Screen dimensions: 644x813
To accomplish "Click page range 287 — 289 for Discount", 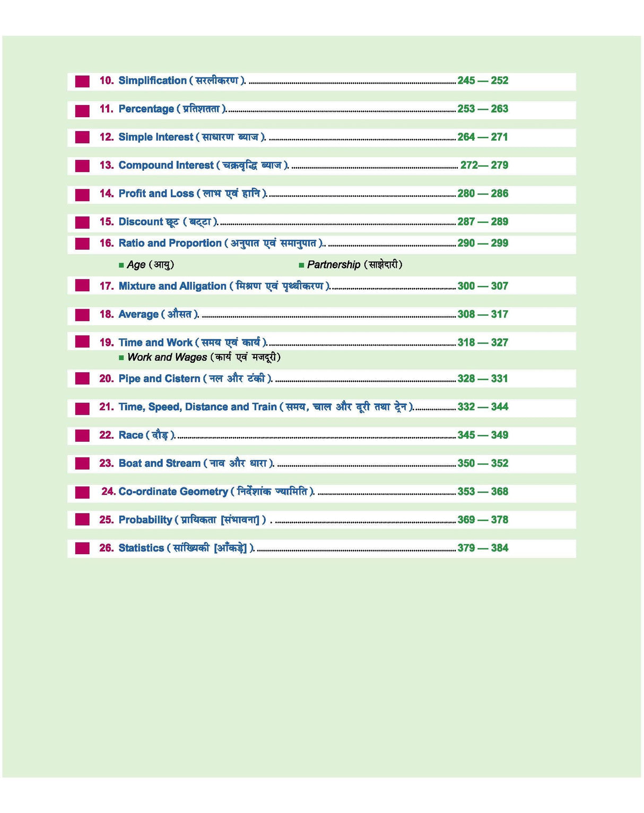I will click(483, 222).
